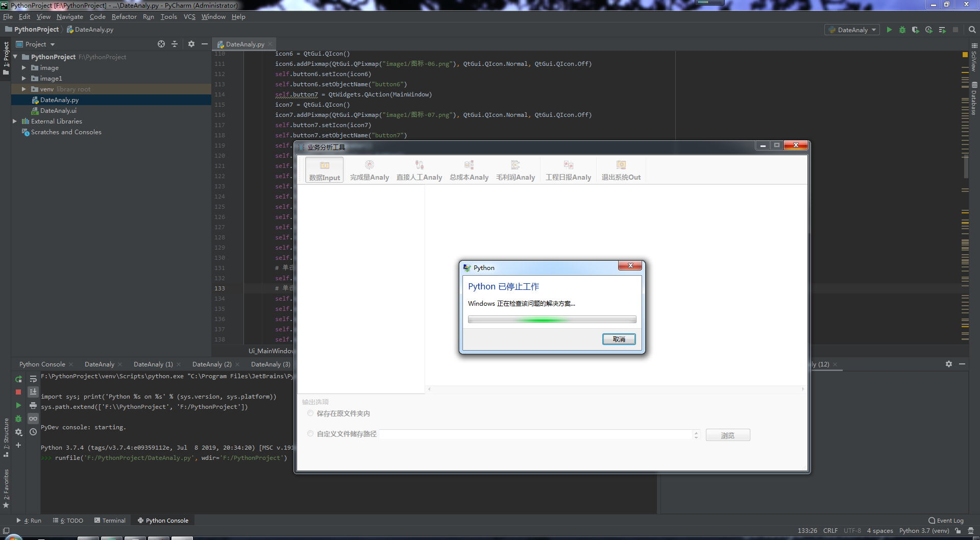Switch to DateAnaly (2) console tab
Screen dimensions: 980x540
(212, 364)
